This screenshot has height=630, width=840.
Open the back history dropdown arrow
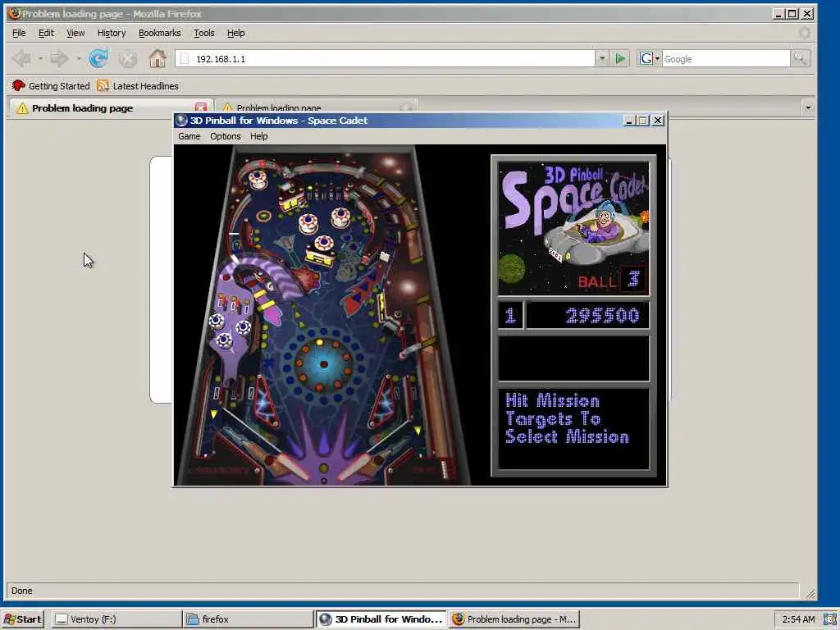(41, 58)
